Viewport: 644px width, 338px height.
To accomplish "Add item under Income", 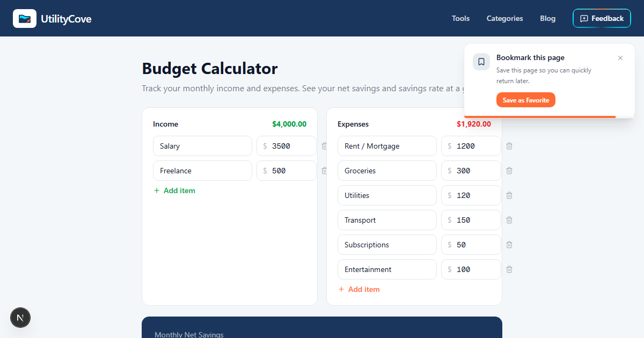I will 174,190.
